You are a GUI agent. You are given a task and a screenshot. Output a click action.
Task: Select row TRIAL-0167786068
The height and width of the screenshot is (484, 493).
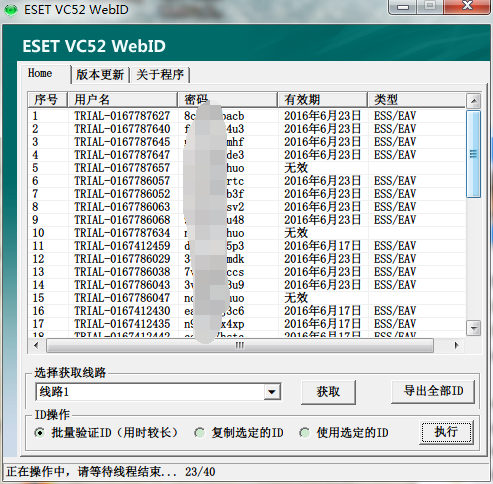click(247, 220)
